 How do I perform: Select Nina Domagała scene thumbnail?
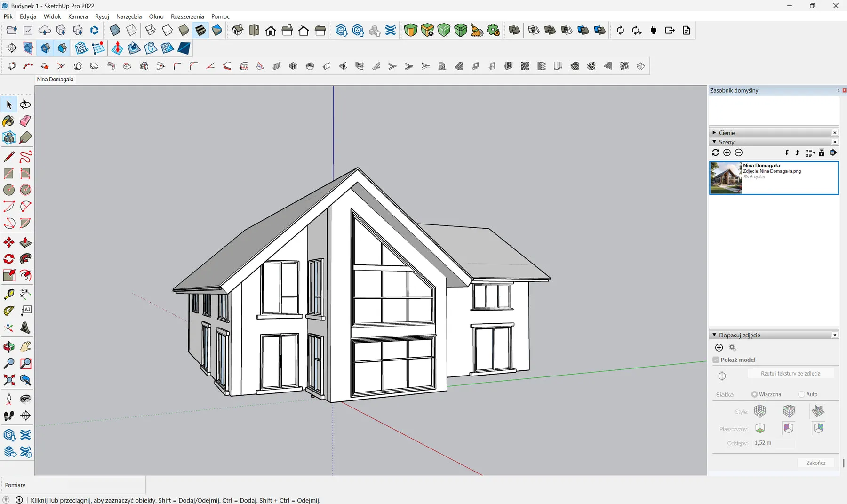[x=726, y=178]
